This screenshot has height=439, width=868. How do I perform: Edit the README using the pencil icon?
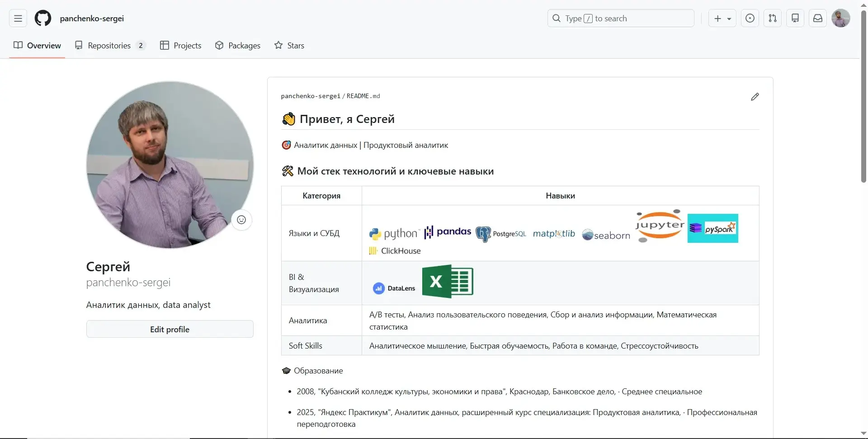(755, 96)
